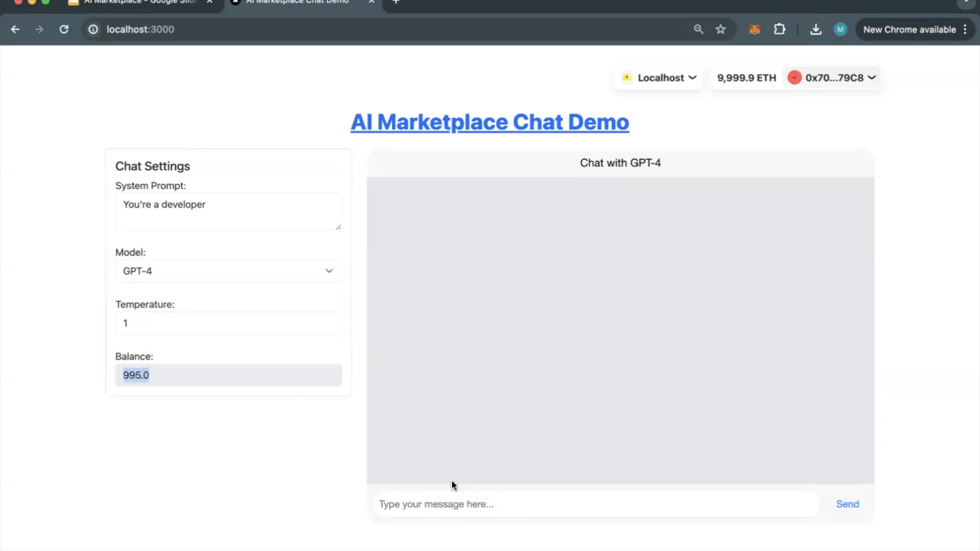Screen dimensions: 980x551
Task: Close the AI Marketplace Chat Demo tab
Action: (x=372, y=2)
